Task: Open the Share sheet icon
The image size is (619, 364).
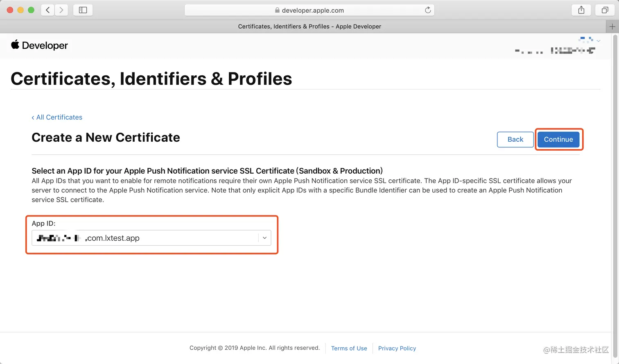Action: click(x=581, y=10)
